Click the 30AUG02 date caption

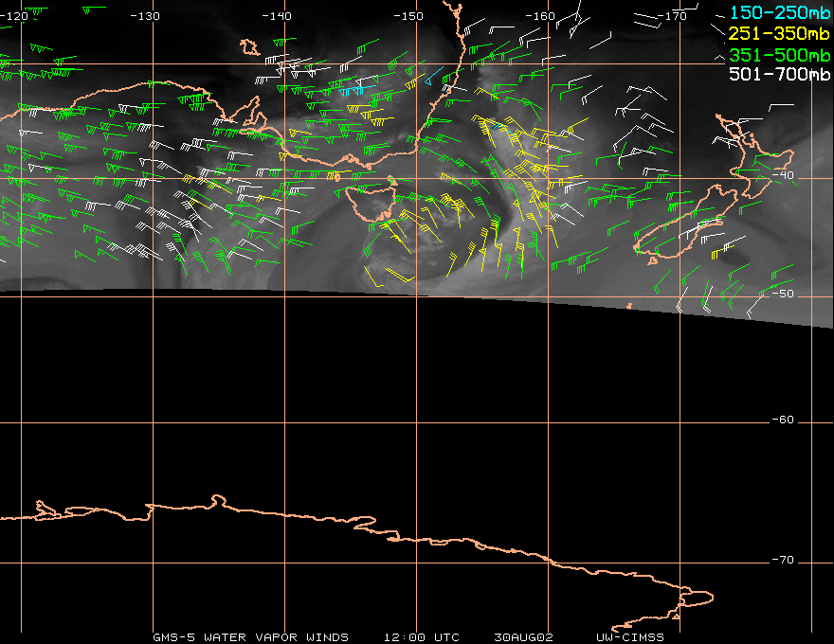tap(524, 637)
